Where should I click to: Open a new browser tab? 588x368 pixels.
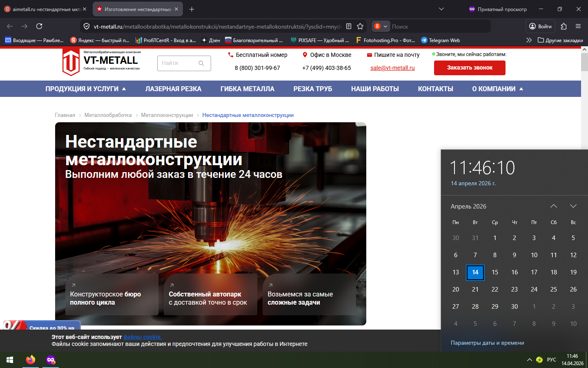(192, 9)
